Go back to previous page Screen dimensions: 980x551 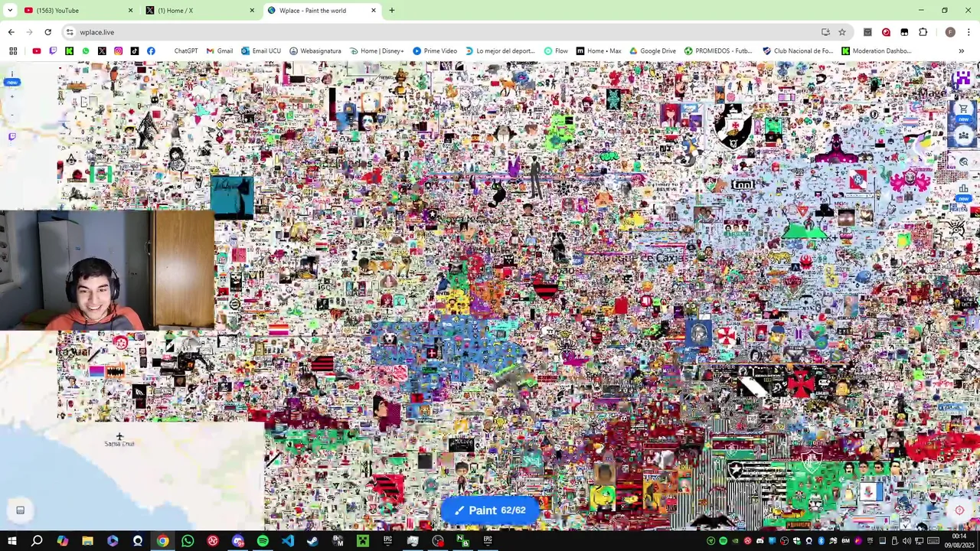coord(11,32)
